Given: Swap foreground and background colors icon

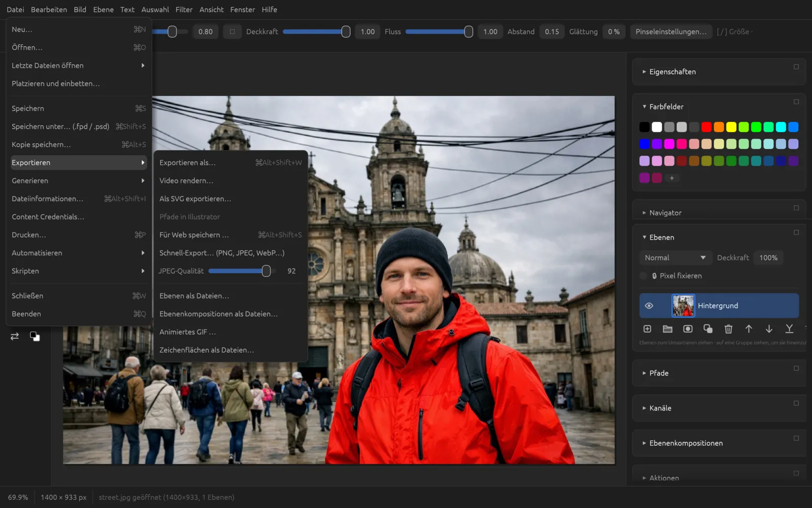Looking at the screenshot, I should [15, 336].
